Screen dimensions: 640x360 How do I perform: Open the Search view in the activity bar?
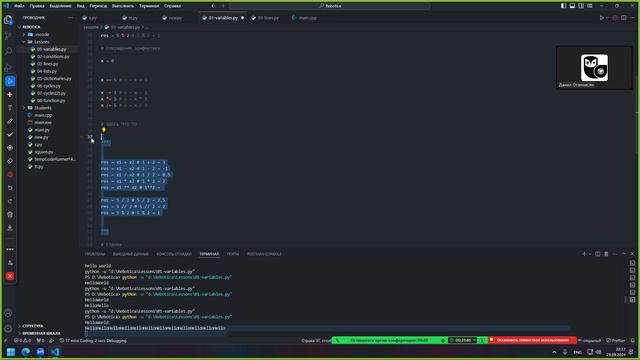8,51
